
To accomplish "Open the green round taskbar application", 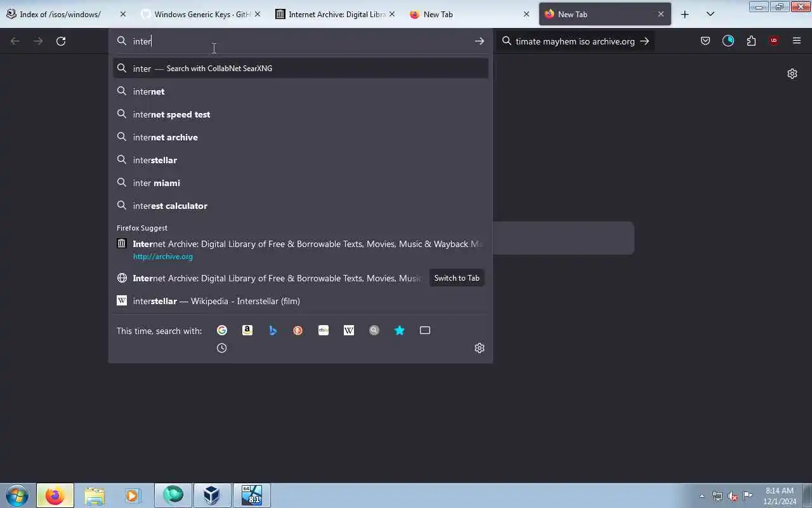I will (173, 495).
